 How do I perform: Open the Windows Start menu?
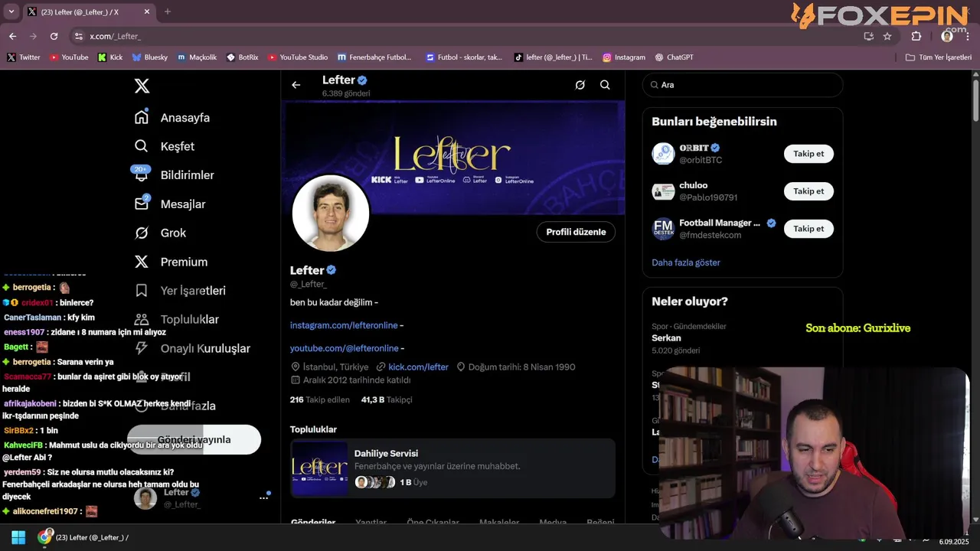click(18, 537)
